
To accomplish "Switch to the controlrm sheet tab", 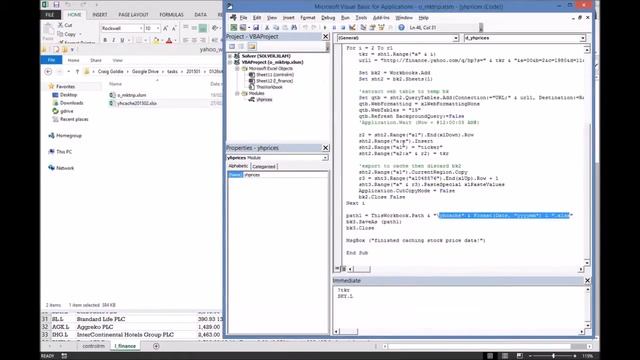I will point(93,346).
